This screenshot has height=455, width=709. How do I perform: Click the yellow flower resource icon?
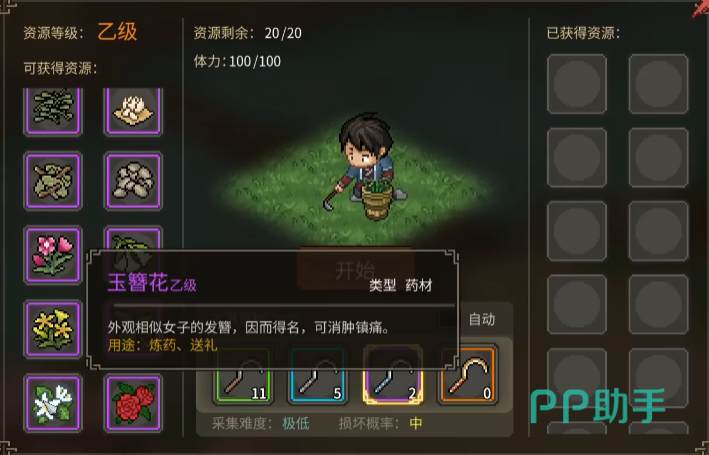[53, 329]
